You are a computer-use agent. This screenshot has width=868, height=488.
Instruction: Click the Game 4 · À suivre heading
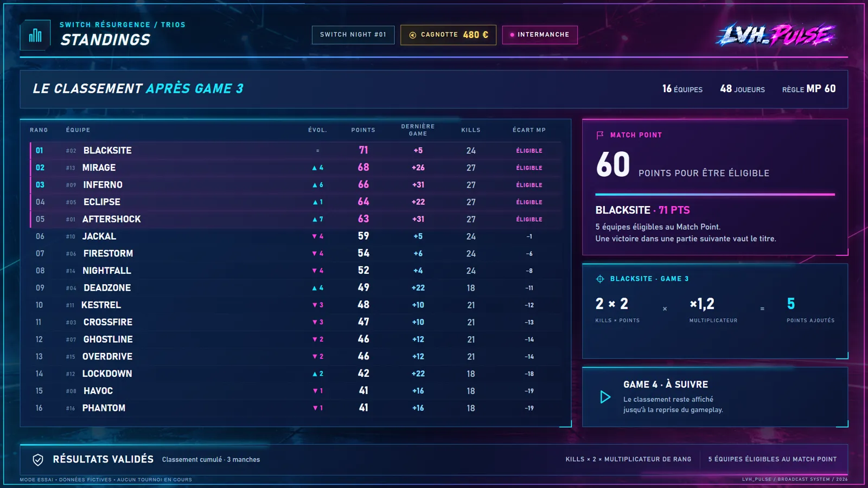[x=666, y=384]
